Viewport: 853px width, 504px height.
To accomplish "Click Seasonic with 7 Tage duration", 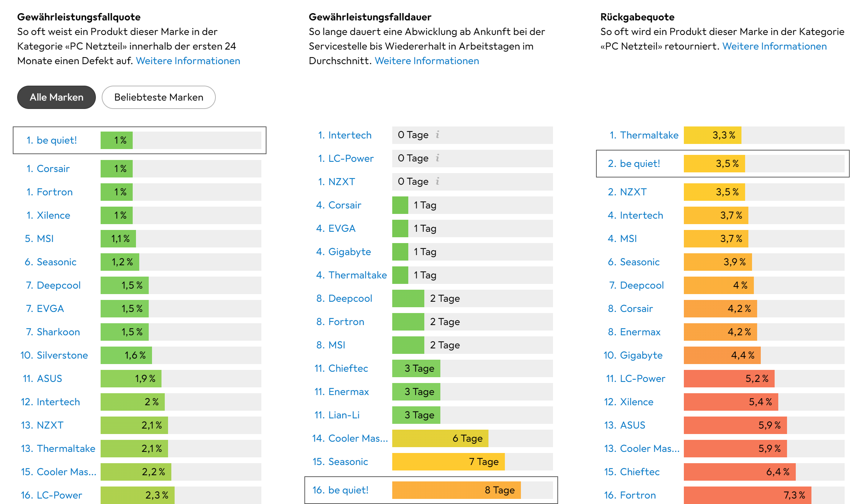I will (348, 462).
